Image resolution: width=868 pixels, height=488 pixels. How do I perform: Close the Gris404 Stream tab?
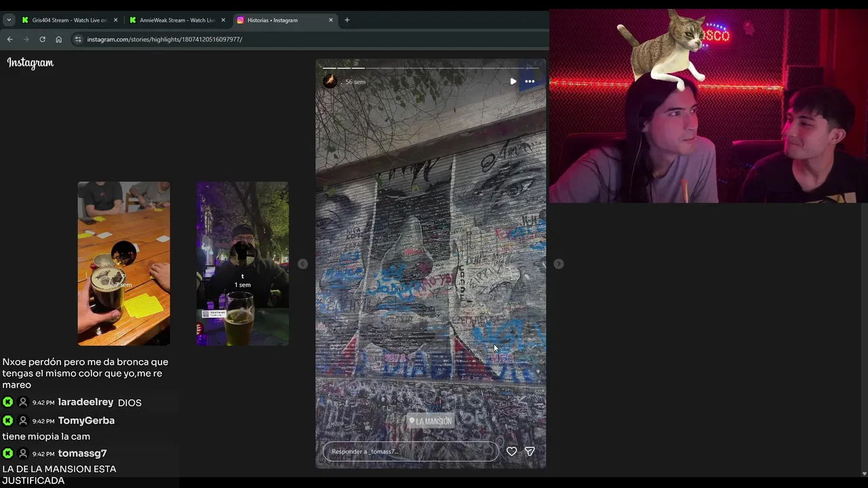(x=115, y=20)
